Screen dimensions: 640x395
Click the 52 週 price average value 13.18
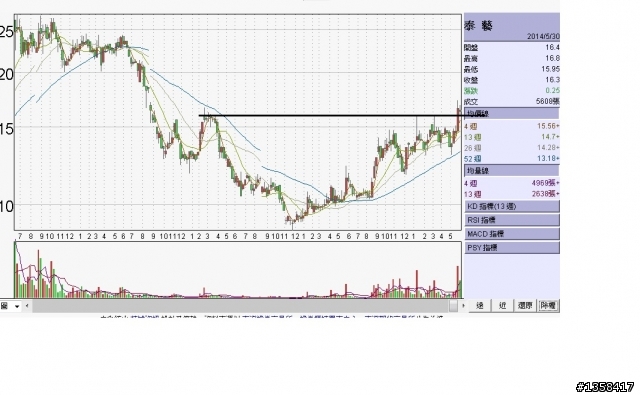[548, 158]
